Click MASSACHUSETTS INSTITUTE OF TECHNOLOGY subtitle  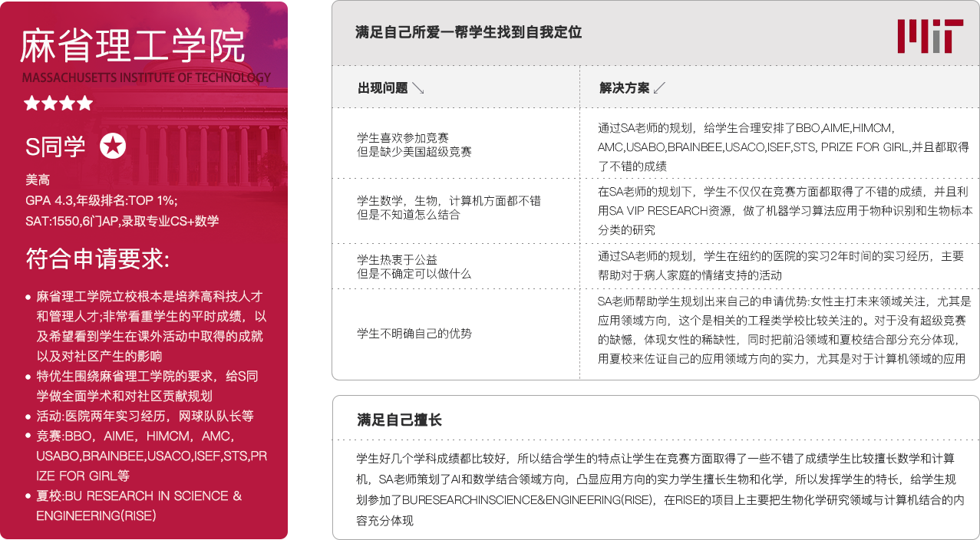coord(147,77)
